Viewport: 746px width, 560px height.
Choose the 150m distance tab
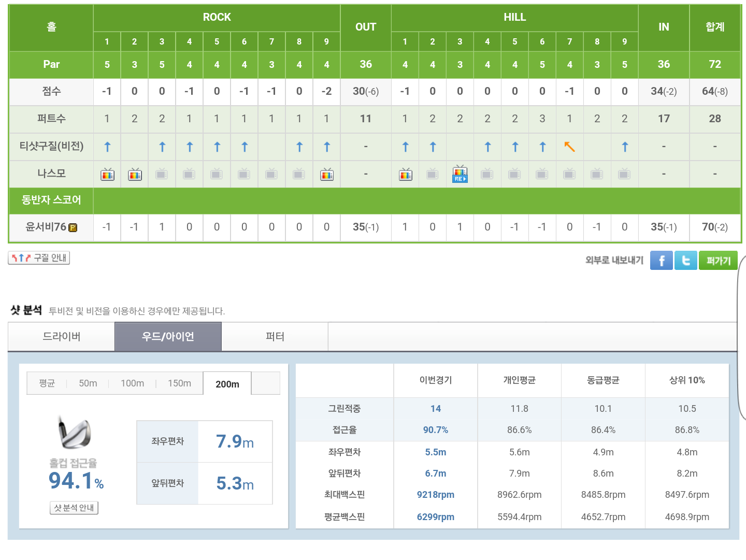click(179, 383)
